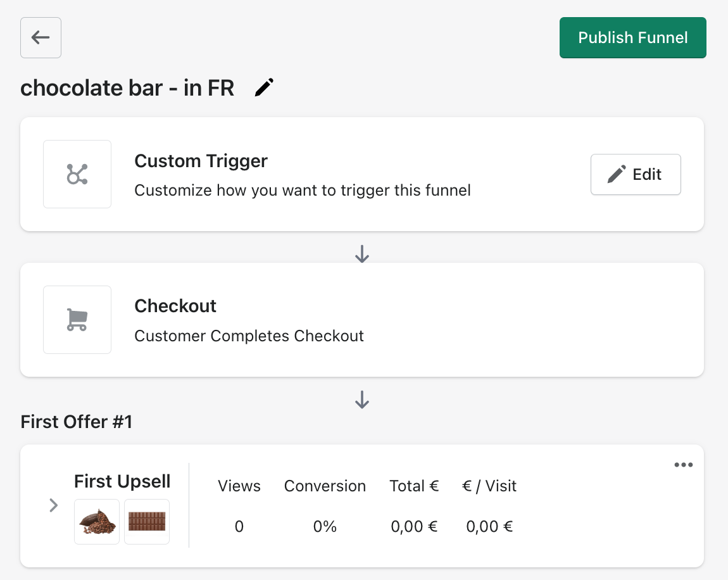Image resolution: width=728 pixels, height=580 pixels.
Task: Select the funnel title 'chocolate bar - in FR'
Action: click(127, 88)
